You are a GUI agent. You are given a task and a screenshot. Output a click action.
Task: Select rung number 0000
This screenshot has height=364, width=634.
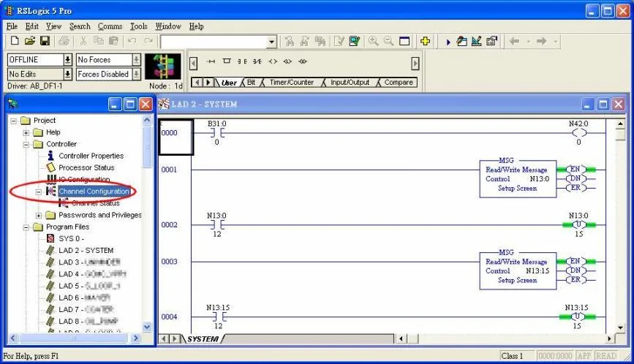(169, 133)
